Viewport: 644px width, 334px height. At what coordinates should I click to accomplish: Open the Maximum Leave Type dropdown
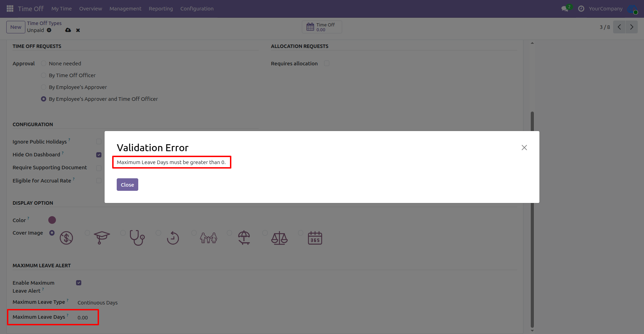click(98, 303)
